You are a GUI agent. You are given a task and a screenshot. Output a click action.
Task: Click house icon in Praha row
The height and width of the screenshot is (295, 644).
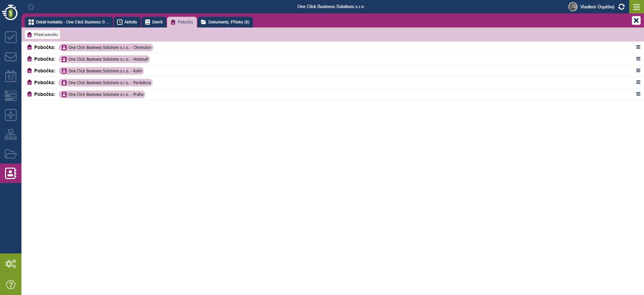click(30, 94)
